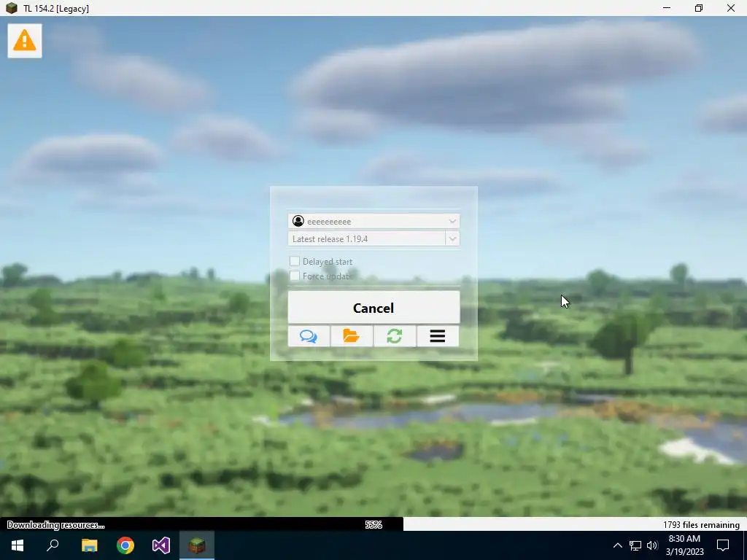Open Google Chrome from taskbar
747x560 pixels.
(125, 545)
